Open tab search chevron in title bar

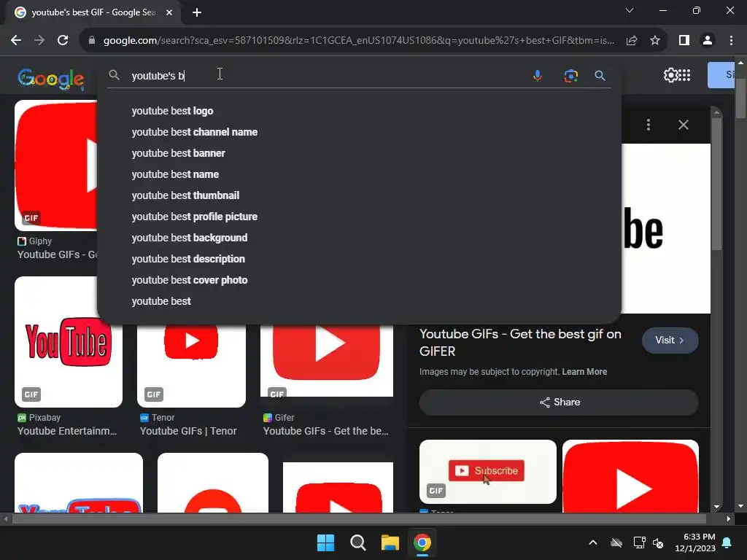pyautogui.click(x=630, y=10)
